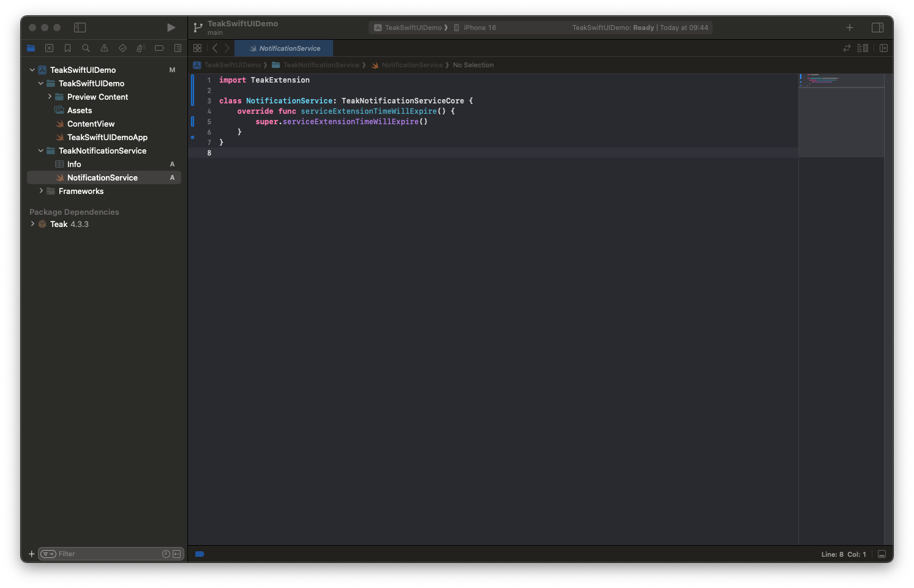Click No Selection in jump bar
This screenshot has width=914, height=588.
pyautogui.click(x=473, y=65)
